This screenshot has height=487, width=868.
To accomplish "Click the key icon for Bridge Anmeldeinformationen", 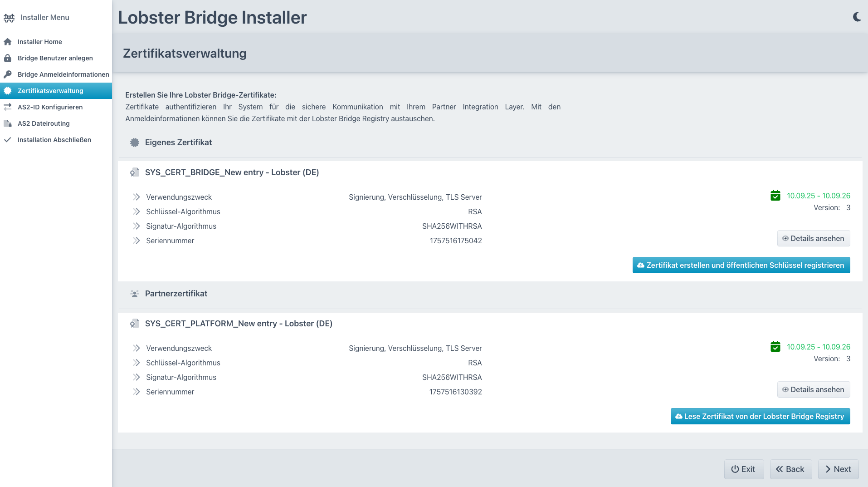I will pos(8,74).
